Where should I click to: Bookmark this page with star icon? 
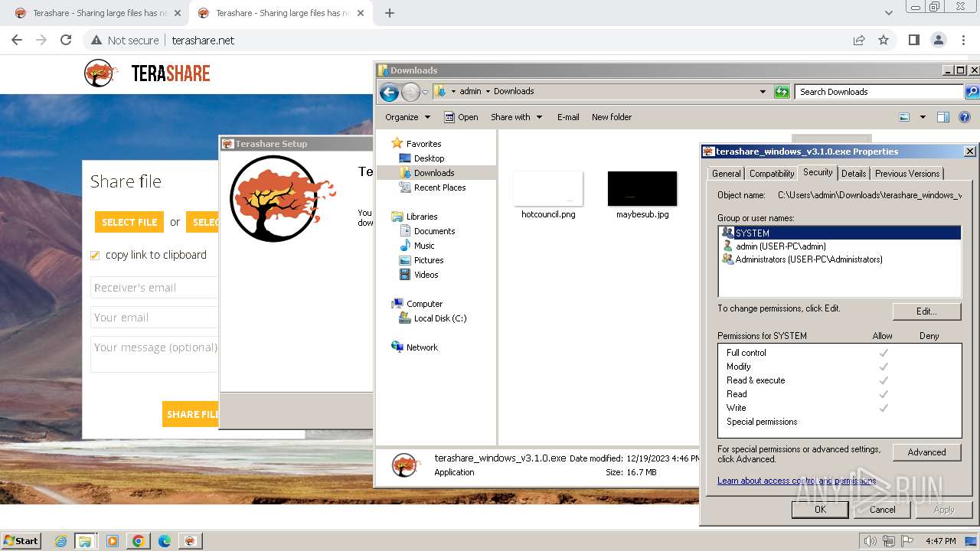(x=884, y=40)
